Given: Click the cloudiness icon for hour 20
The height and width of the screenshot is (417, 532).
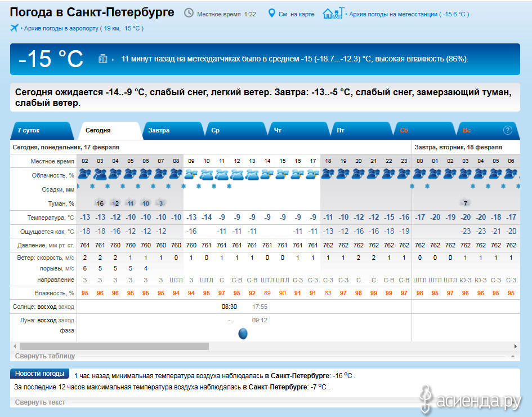Looking at the screenshot, I should 358,175.
